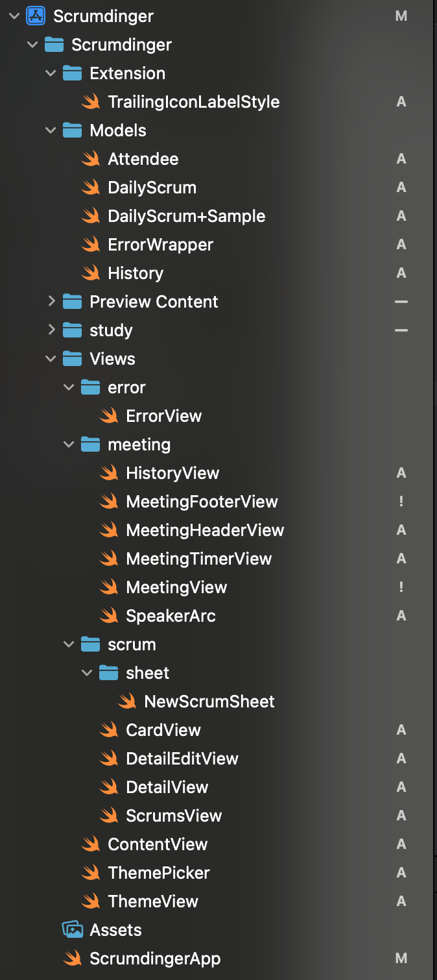Image resolution: width=437 pixels, height=980 pixels.
Task: Click the study folder icon
Action: coord(72,330)
